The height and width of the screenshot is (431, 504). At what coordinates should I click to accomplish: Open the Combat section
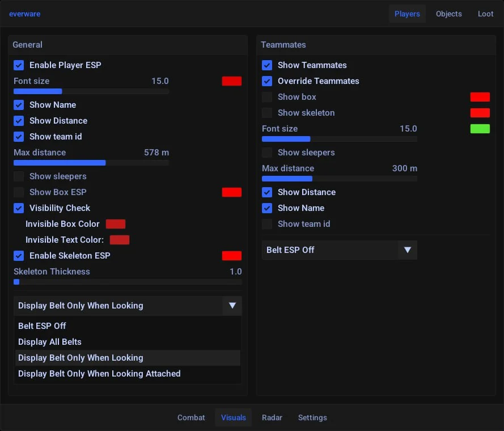pyautogui.click(x=191, y=417)
